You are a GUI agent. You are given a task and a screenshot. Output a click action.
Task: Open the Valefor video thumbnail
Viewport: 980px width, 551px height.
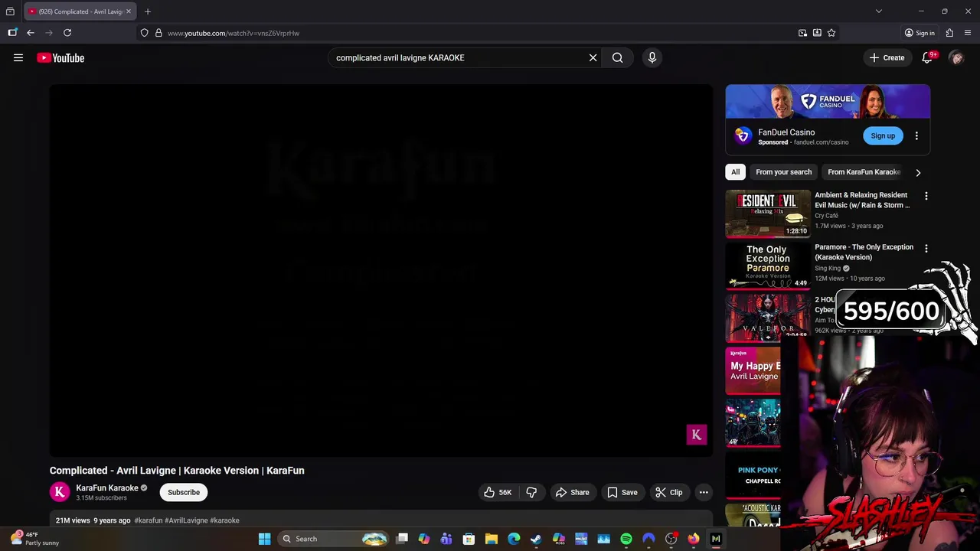coord(768,318)
